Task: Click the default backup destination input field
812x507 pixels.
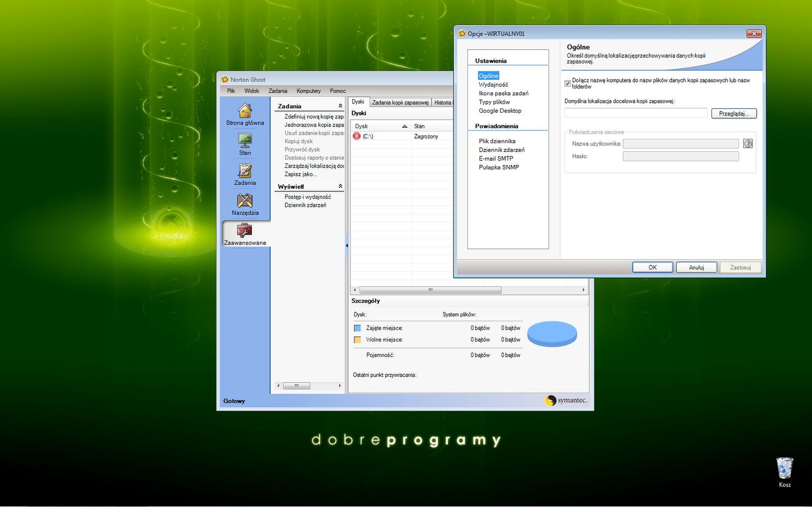Action: (636, 113)
